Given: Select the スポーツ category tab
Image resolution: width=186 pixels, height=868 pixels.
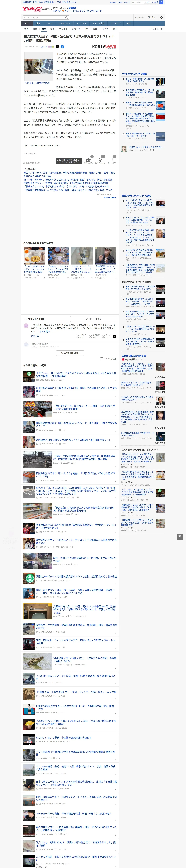Looking at the screenshot, I should point(76,29).
